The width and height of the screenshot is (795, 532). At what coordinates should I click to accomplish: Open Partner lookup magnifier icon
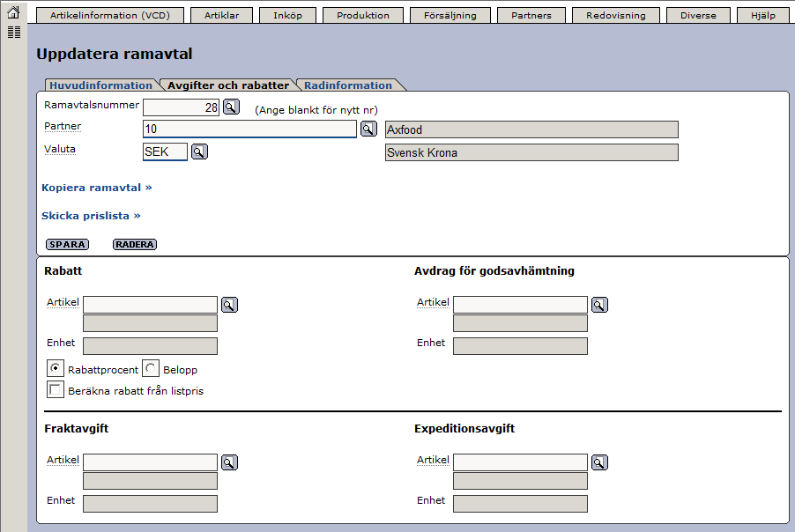tap(368, 129)
